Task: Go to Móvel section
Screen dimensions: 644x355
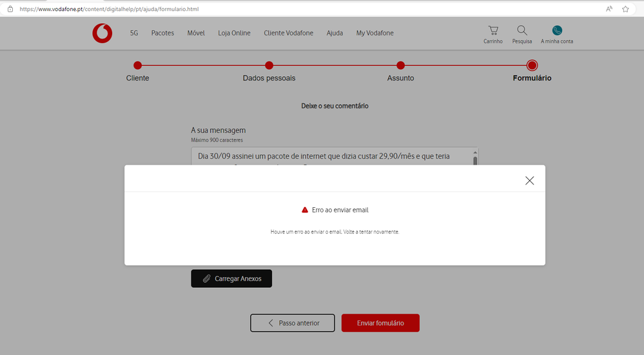Action: (x=196, y=33)
